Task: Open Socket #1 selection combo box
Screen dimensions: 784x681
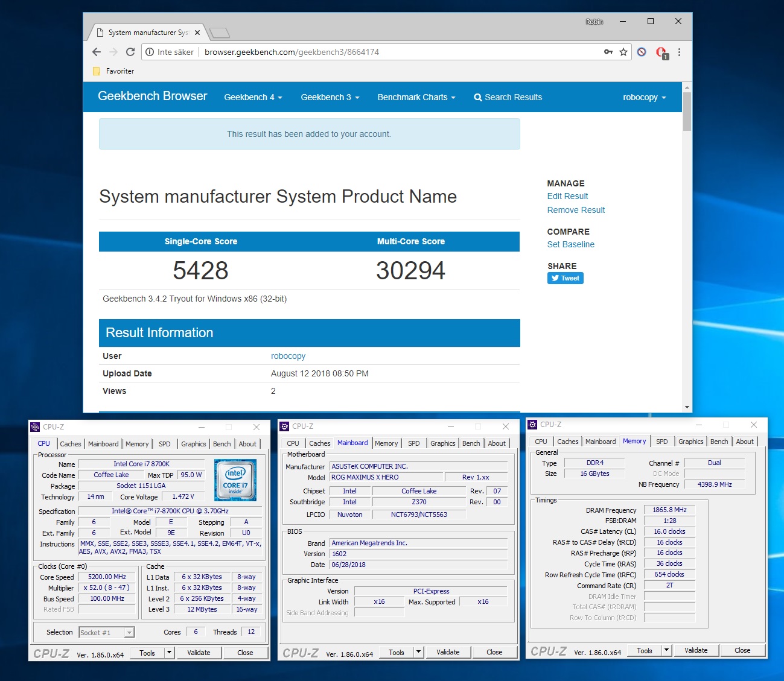Action: click(107, 632)
